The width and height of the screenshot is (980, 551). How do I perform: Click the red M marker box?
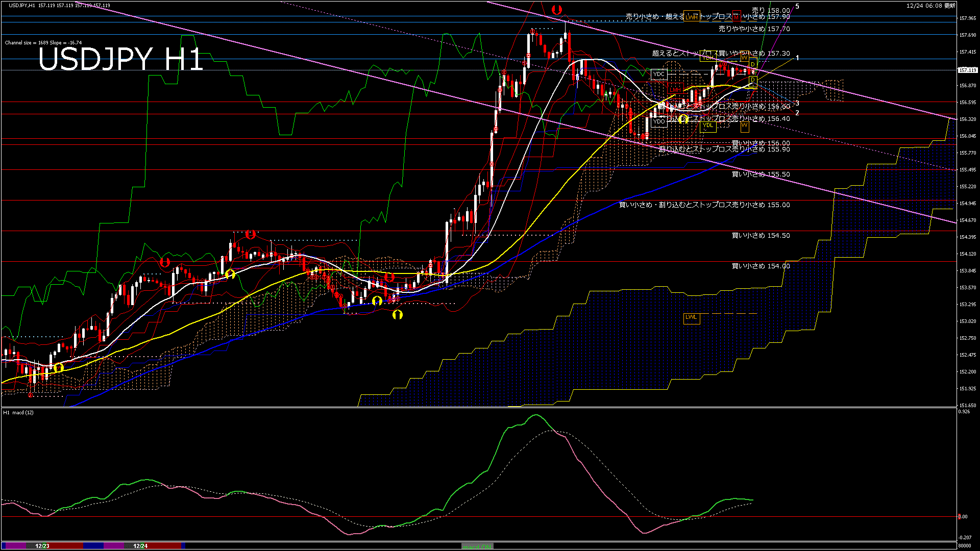[736, 16]
